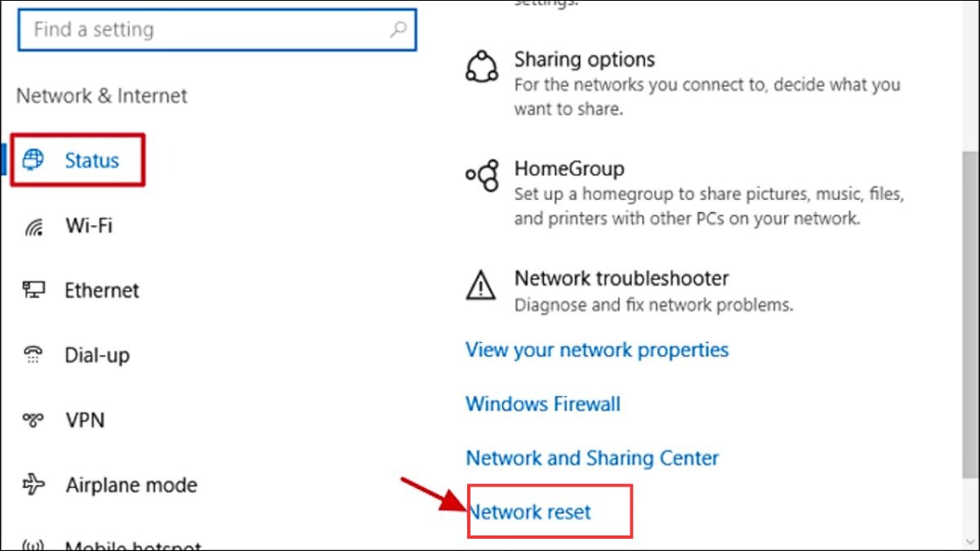The height and width of the screenshot is (551, 980).
Task: Click the Ethernet monitor icon
Action: point(33,290)
